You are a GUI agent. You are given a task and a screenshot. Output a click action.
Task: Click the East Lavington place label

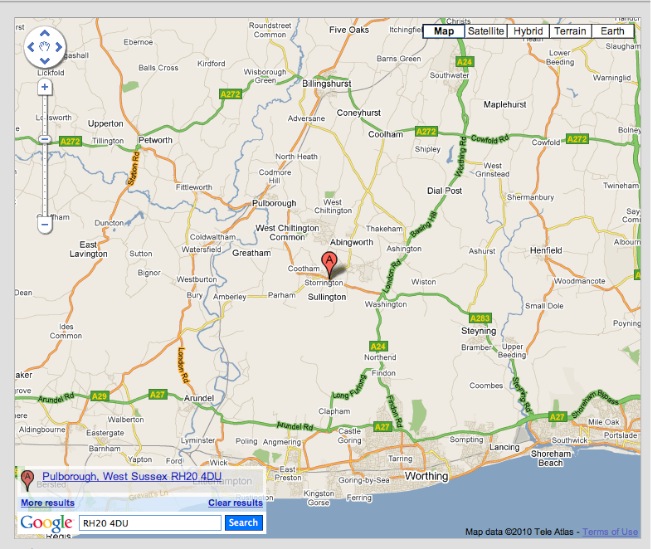click(x=88, y=249)
